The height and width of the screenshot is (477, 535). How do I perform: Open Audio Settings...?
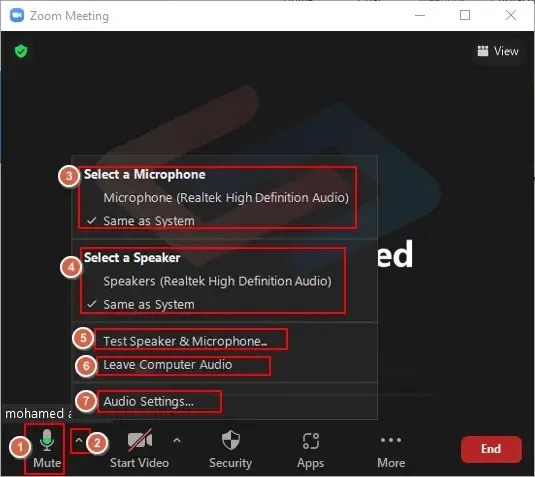pos(148,402)
